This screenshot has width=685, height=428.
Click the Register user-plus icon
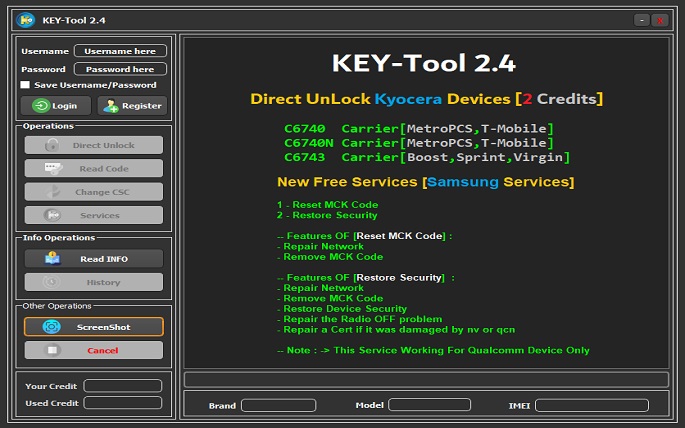click(x=111, y=106)
